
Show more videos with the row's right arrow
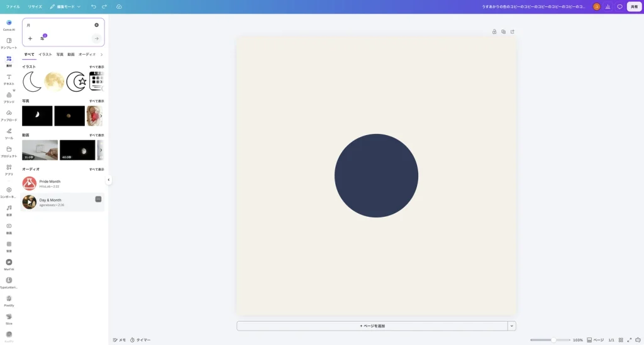click(x=101, y=150)
